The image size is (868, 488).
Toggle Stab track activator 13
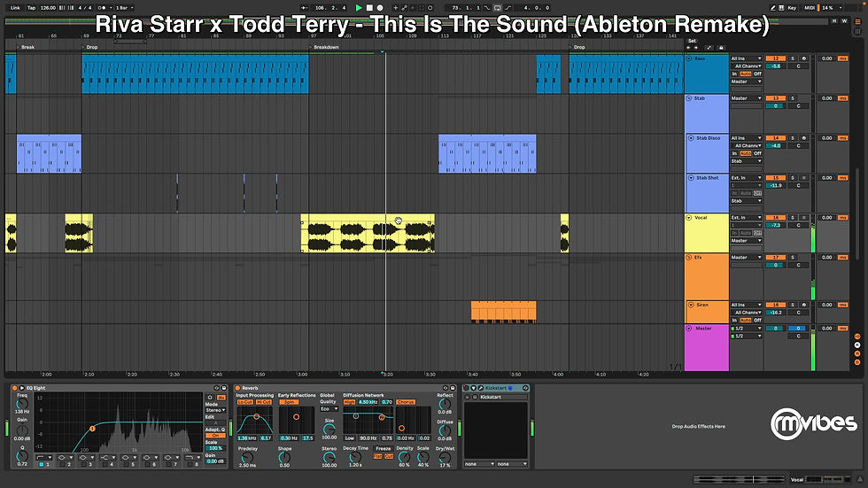pyautogui.click(x=776, y=98)
